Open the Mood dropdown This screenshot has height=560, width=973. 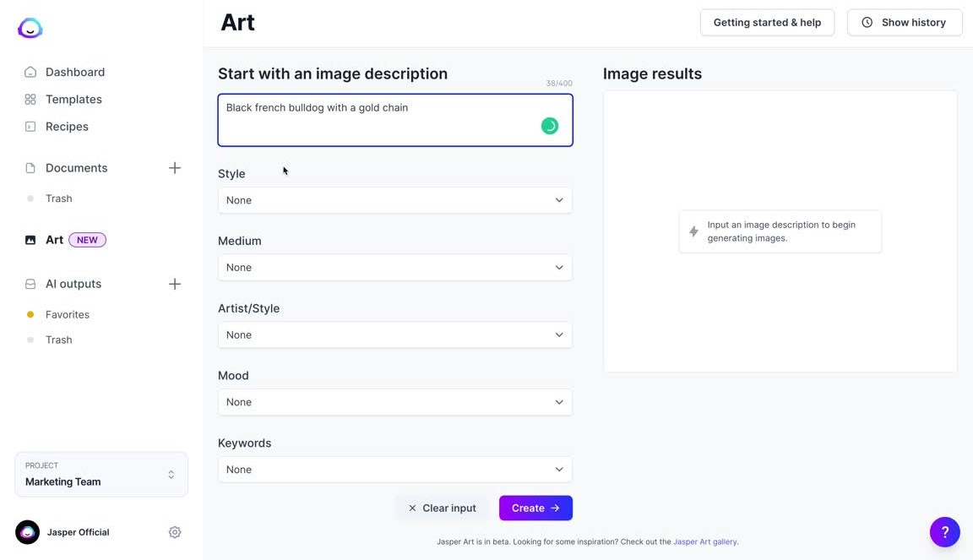[394, 402]
